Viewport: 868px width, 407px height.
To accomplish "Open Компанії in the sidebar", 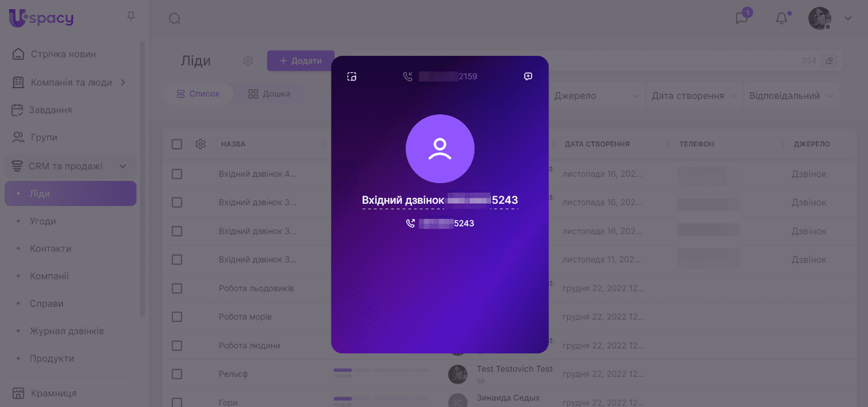I will coord(49,276).
